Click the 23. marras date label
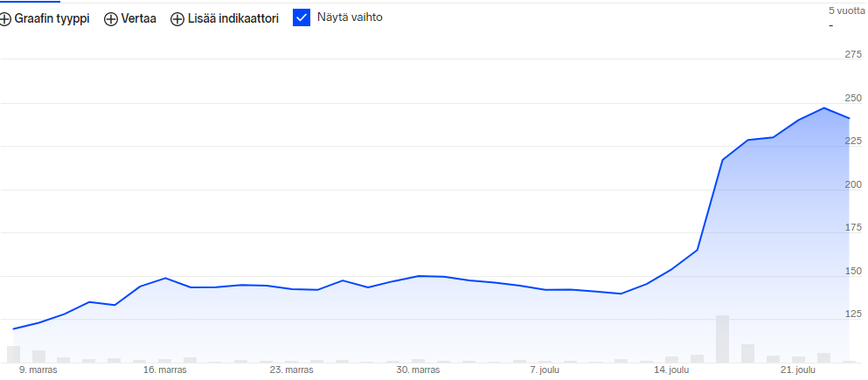Screen dimensions: 868x380 (291, 370)
